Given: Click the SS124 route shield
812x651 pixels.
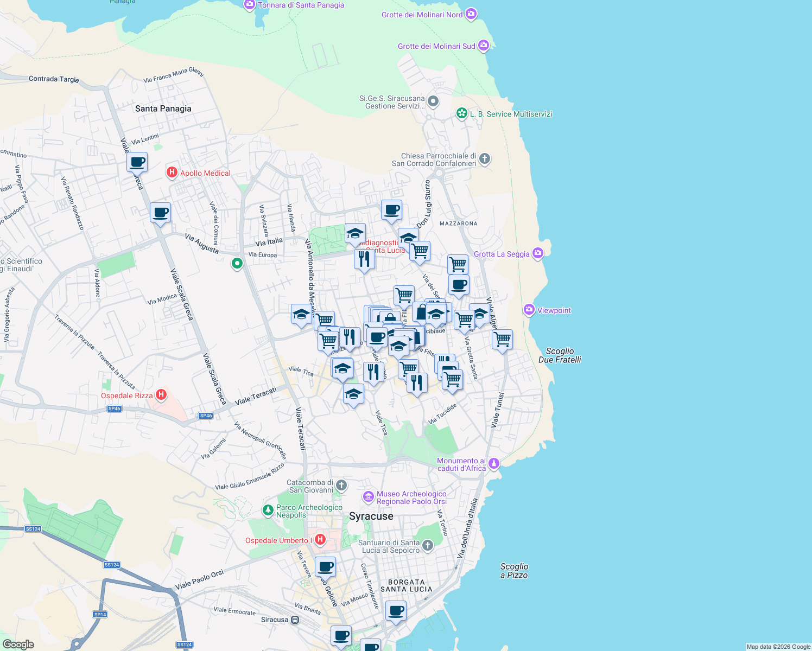Looking at the screenshot, I should (34, 529).
